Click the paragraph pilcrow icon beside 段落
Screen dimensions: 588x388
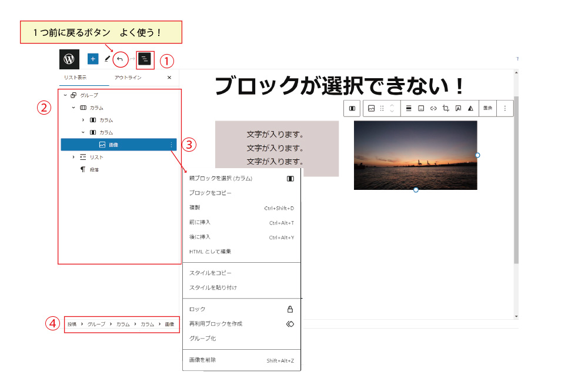[83, 169]
